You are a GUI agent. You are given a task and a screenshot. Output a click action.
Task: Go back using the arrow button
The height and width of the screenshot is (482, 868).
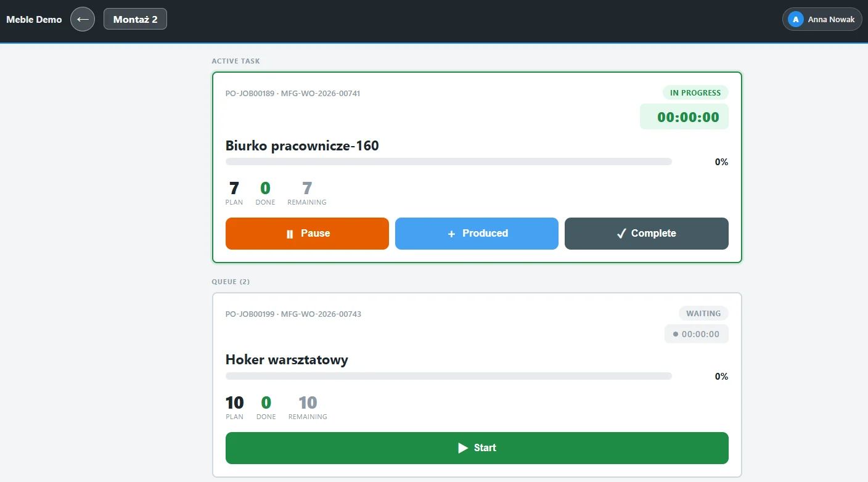83,19
